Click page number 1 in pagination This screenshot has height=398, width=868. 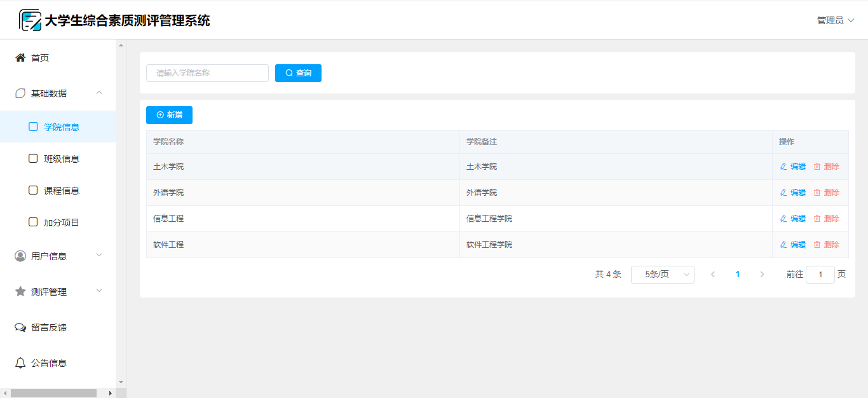click(738, 275)
